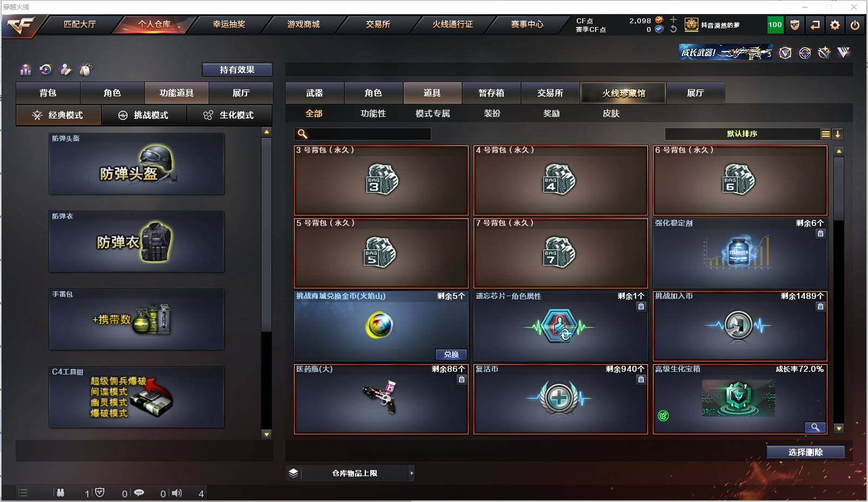Open the settings gear icon
The height and width of the screenshot is (502, 868).
pyautogui.click(x=835, y=25)
